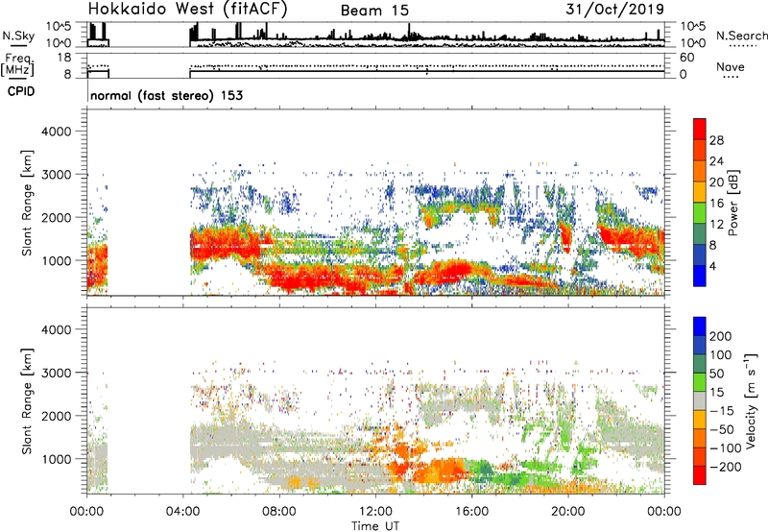Click the 'Hokkaido West (fitACF)' title
This screenshot has height=532, width=768.
pos(187,10)
